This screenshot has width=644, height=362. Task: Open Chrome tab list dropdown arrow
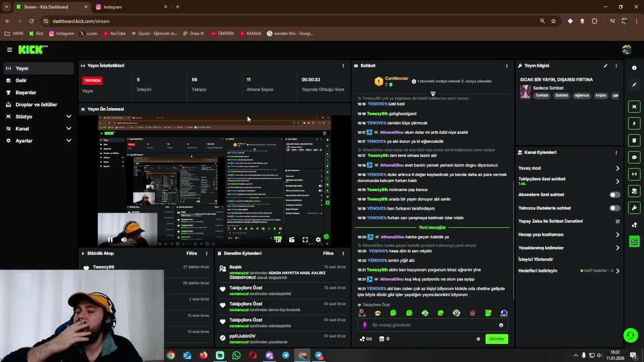tap(7, 7)
